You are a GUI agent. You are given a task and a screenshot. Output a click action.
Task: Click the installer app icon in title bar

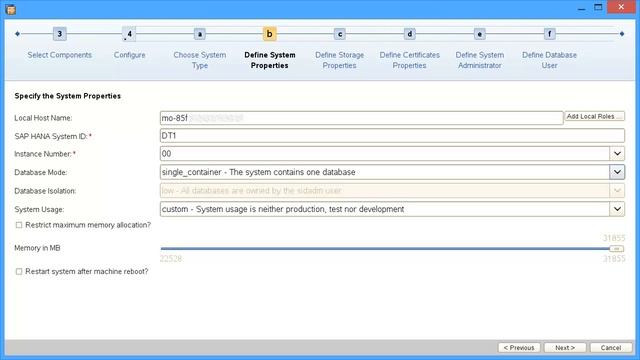tap(11, 9)
